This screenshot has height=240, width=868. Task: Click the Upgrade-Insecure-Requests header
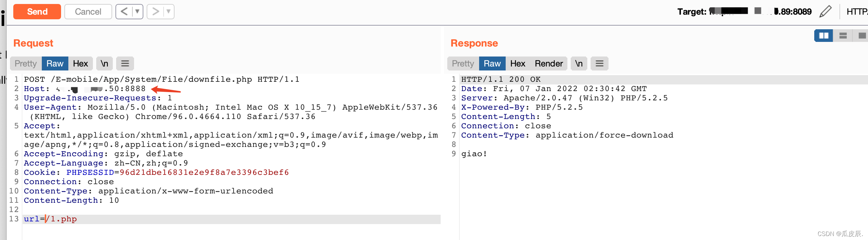click(x=98, y=98)
